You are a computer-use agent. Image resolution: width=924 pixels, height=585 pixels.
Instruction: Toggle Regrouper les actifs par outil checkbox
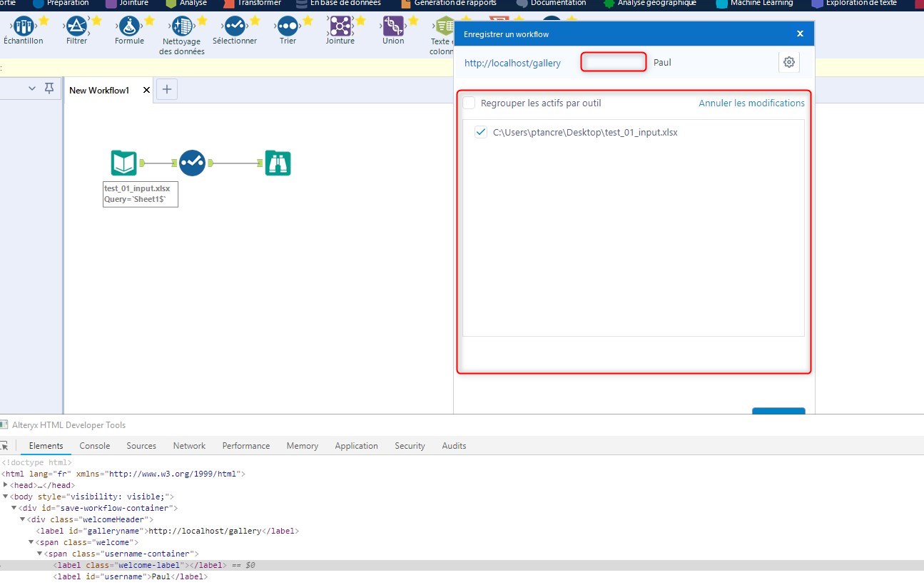coord(469,103)
